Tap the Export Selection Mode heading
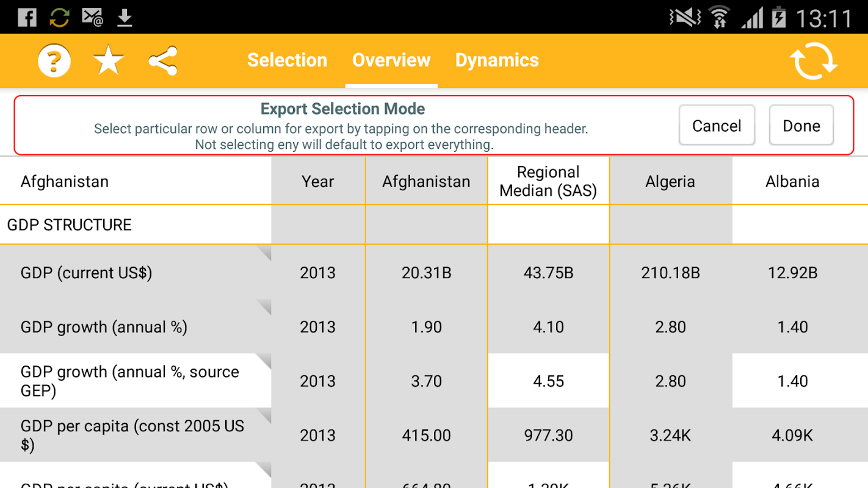Screen dimensions: 868x488 [x=342, y=109]
